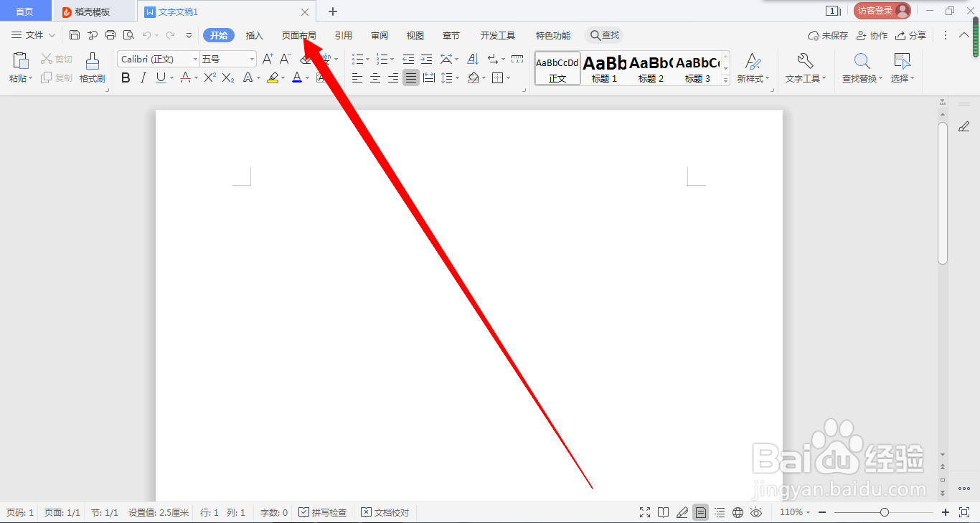Expand the styles gallery list
Screen dimensions: 980x523
pyautogui.click(x=725, y=80)
